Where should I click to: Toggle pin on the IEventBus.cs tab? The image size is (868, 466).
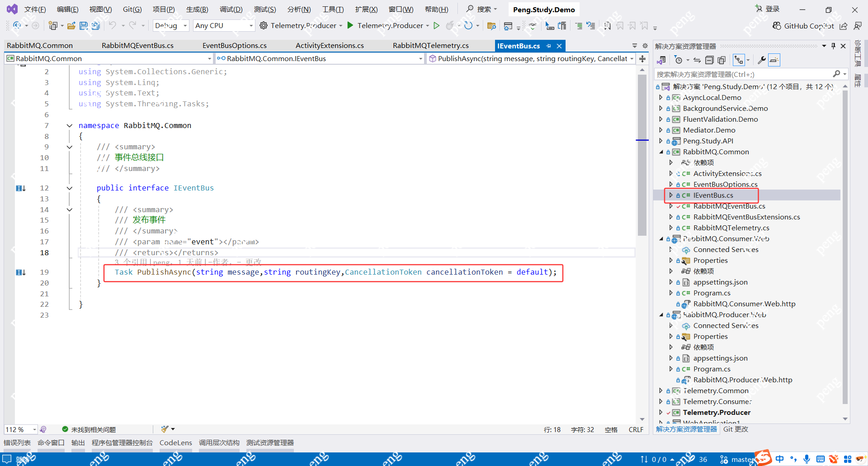pyautogui.click(x=548, y=46)
